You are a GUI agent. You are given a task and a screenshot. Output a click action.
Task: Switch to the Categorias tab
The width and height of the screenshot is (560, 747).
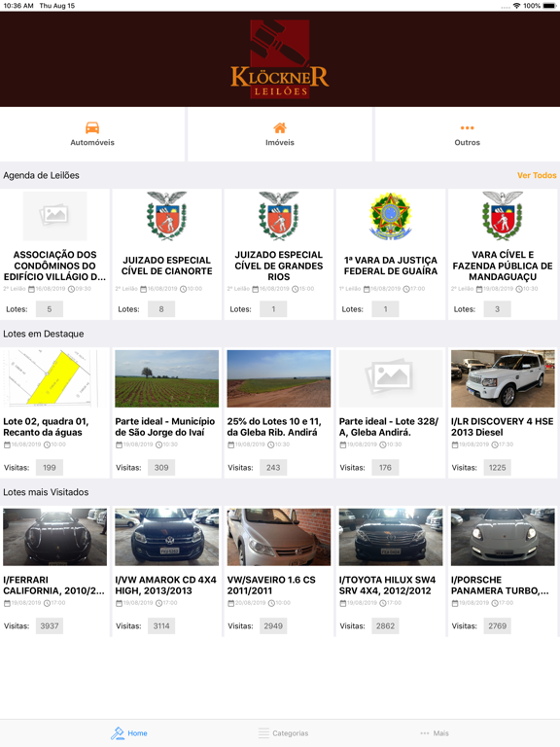pos(290,733)
